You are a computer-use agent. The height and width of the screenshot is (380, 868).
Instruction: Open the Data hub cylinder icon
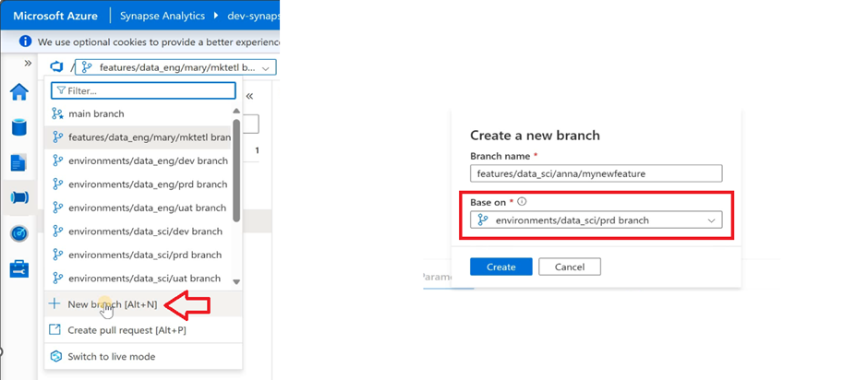pyautogui.click(x=19, y=126)
